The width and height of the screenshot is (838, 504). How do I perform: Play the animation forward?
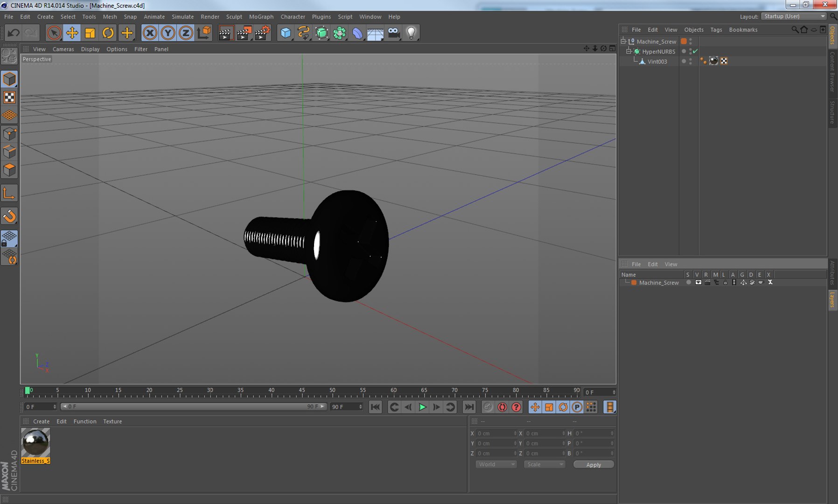(422, 407)
